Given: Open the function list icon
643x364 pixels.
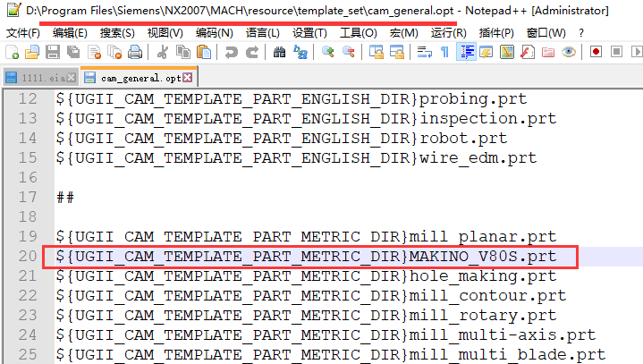Looking at the screenshot, I should [528, 52].
